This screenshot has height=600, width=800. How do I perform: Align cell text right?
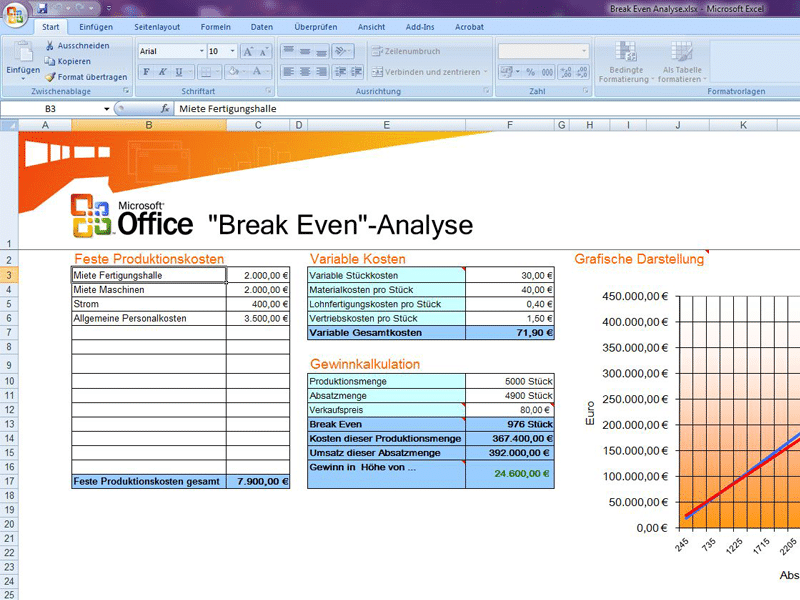pyautogui.click(x=321, y=72)
